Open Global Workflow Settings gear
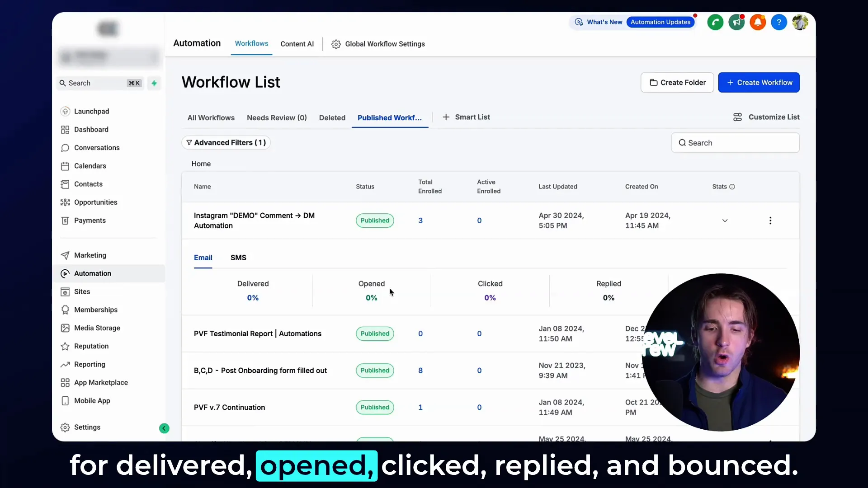The width and height of the screenshot is (868, 488). pos(336,44)
